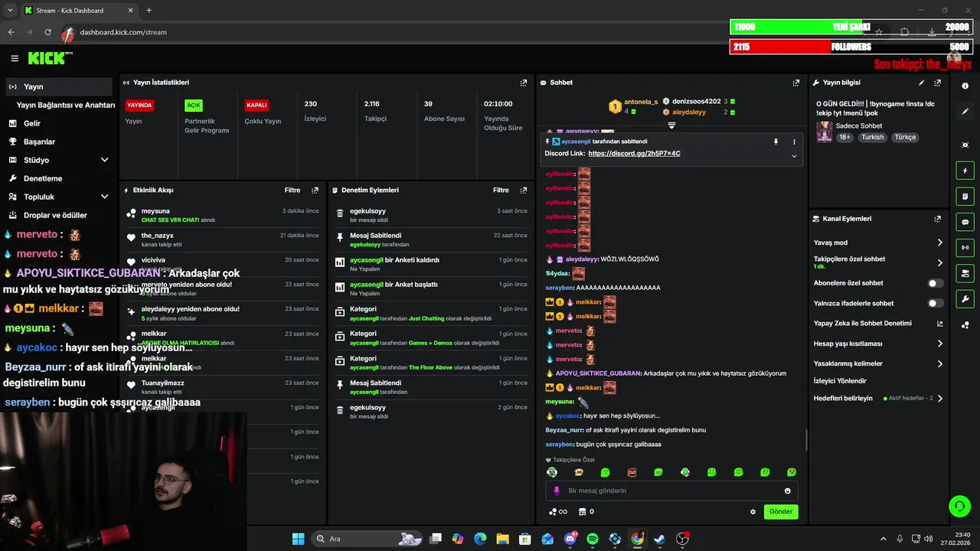This screenshot has width=980, height=551.
Task: Pop out the Sohbet chat panel
Action: tap(796, 83)
